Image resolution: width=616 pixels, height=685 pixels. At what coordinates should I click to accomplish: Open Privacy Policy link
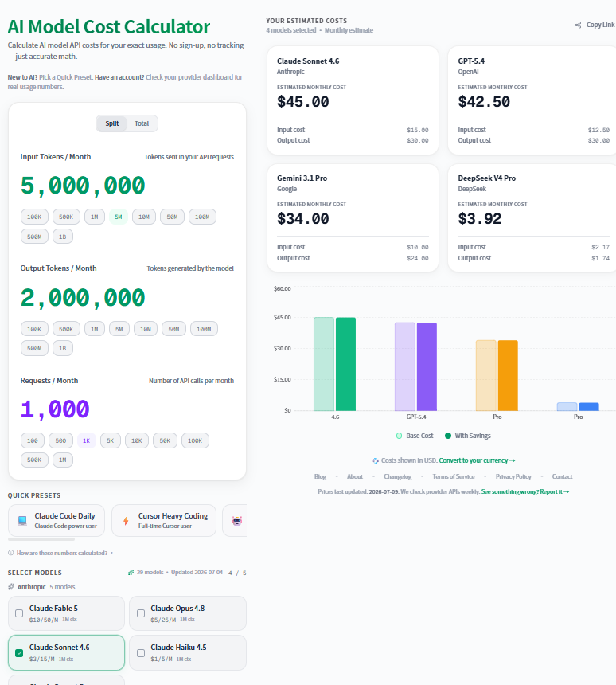click(513, 476)
